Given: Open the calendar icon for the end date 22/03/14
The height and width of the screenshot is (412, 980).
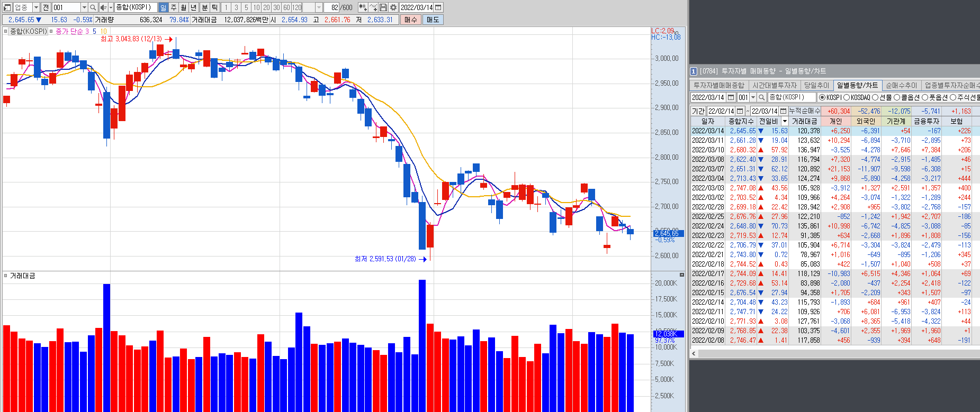Looking at the screenshot, I should [x=783, y=111].
